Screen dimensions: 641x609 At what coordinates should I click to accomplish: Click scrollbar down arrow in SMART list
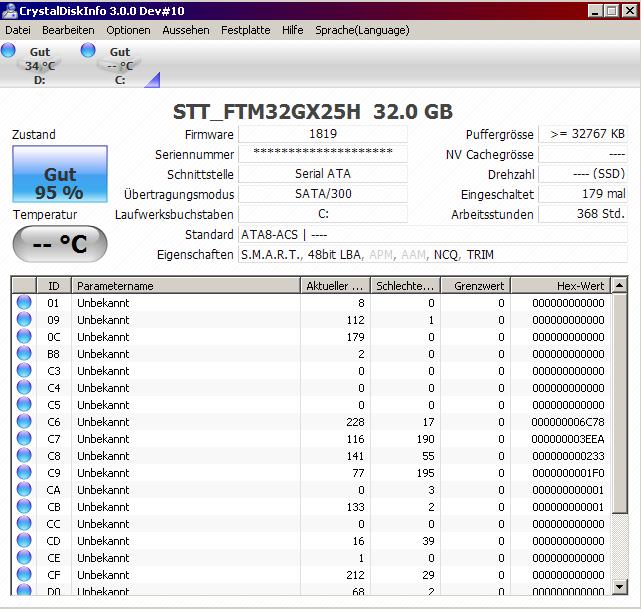pyautogui.click(x=619, y=587)
